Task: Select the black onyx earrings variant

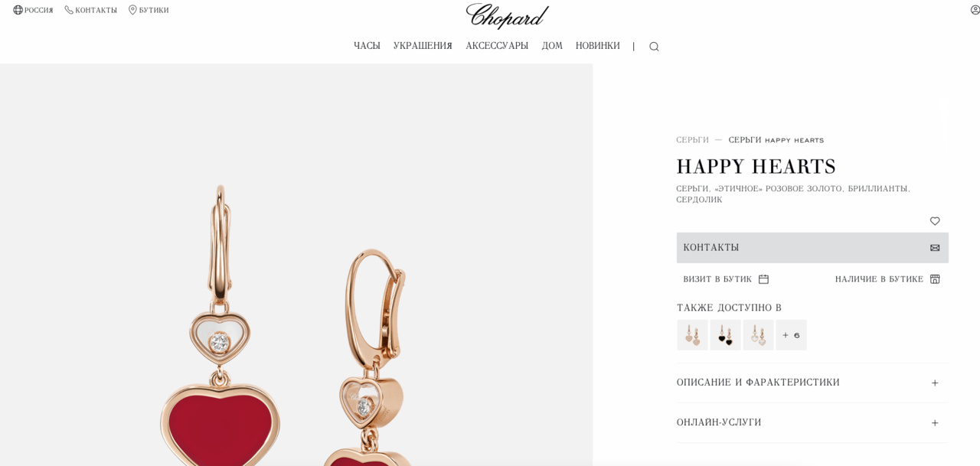Action: click(x=725, y=335)
